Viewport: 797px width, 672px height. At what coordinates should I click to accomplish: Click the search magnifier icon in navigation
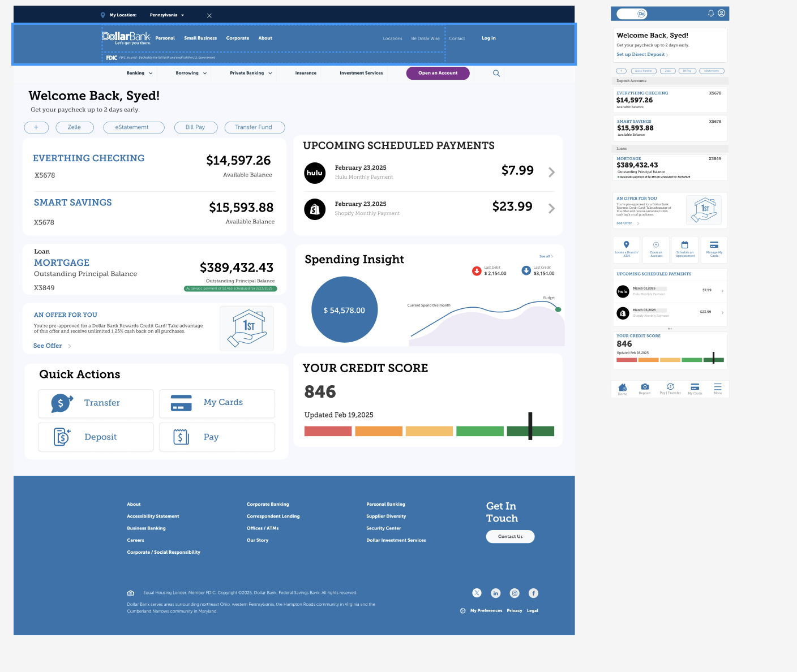pos(496,73)
